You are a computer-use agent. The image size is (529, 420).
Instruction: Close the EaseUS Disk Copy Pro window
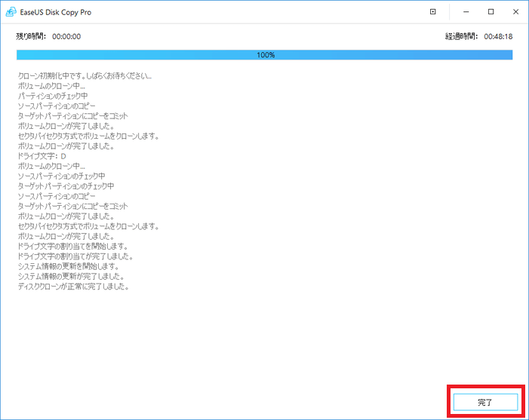click(515, 12)
